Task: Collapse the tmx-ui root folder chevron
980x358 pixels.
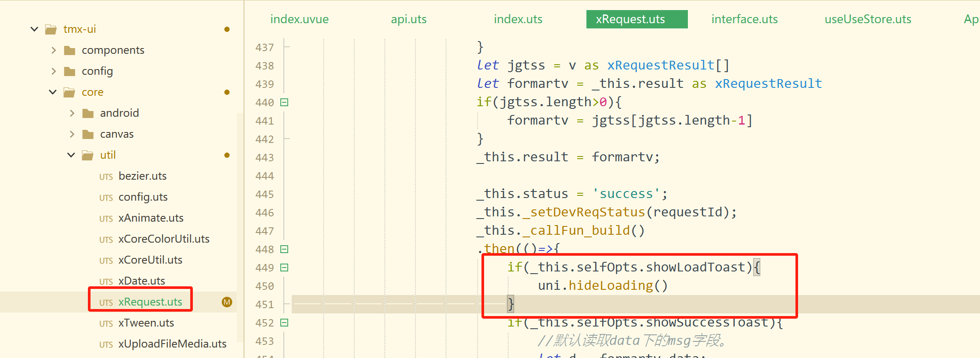Action: point(35,29)
